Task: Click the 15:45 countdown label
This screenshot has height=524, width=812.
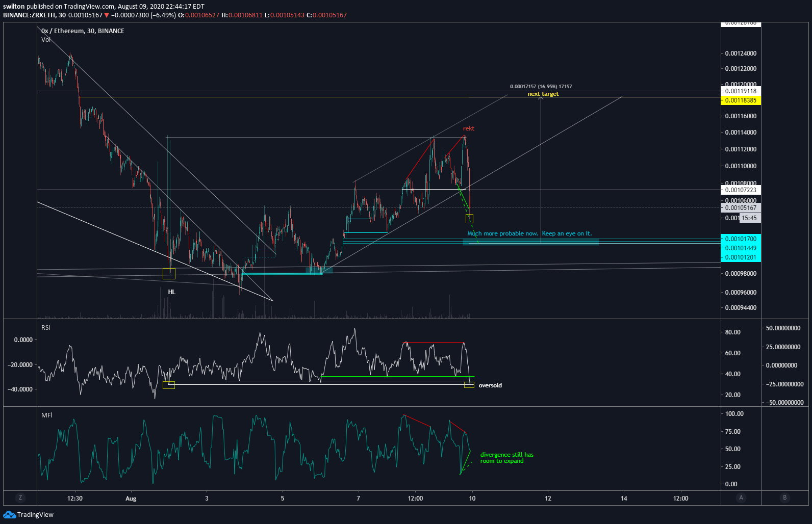Action: point(749,218)
